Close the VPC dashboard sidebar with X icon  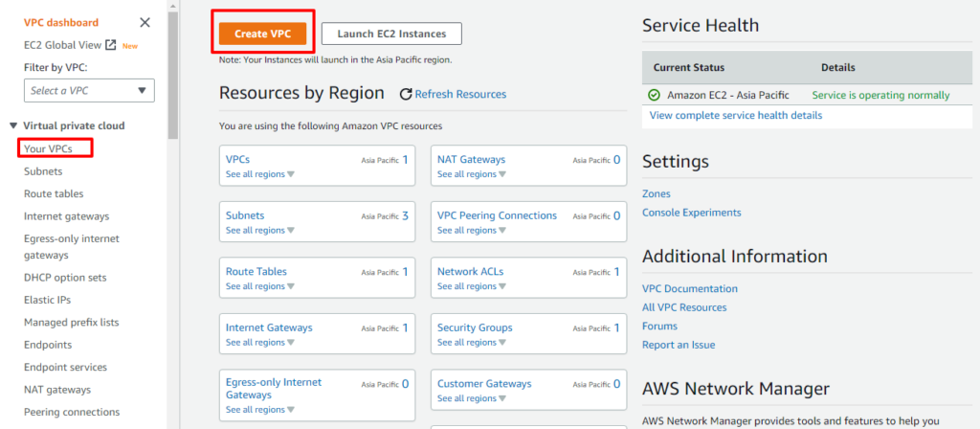click(x=145, y=23)
